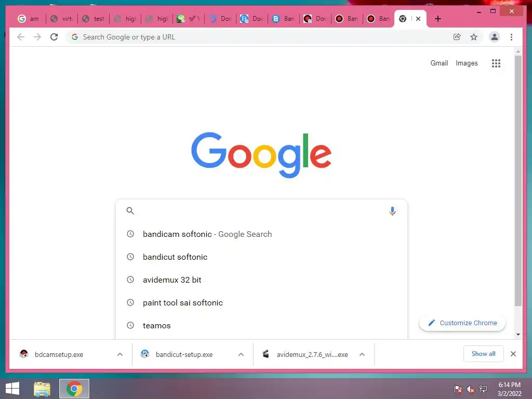
Task: Switch to the first Google tab labeled am
Action: [29, 19]
